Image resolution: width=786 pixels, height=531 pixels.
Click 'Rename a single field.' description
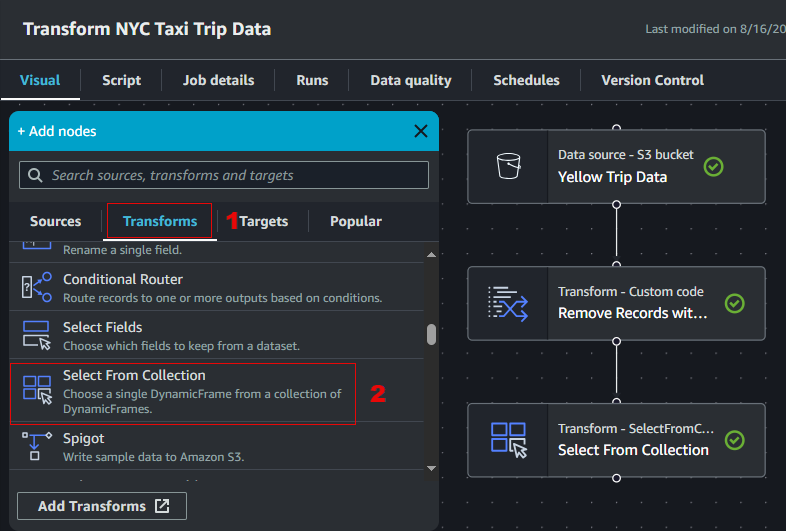(122, 250)
